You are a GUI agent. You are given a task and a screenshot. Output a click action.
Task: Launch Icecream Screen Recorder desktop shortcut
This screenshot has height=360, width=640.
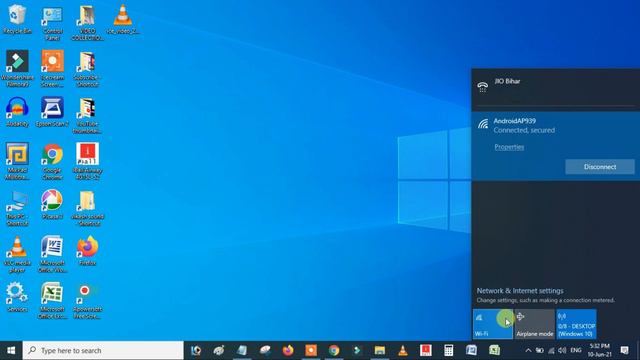point(52,68)
